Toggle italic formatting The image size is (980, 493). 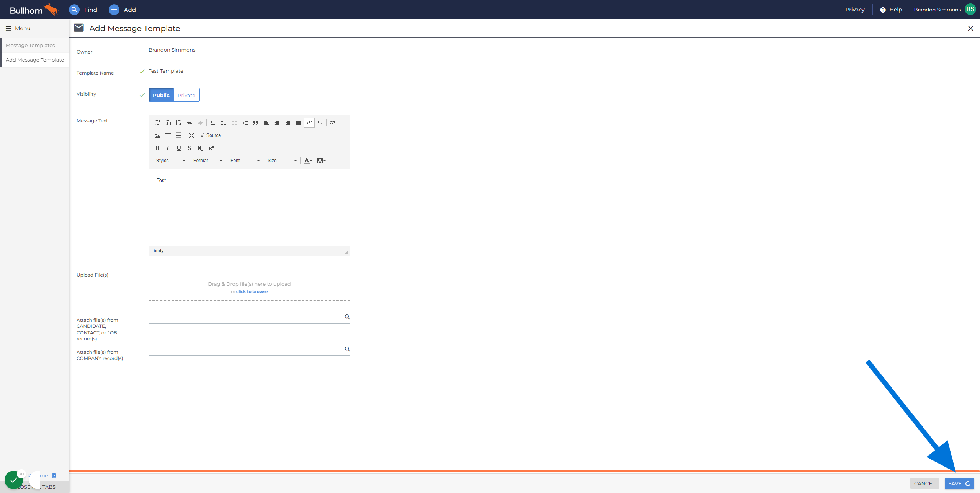(168, 148)
